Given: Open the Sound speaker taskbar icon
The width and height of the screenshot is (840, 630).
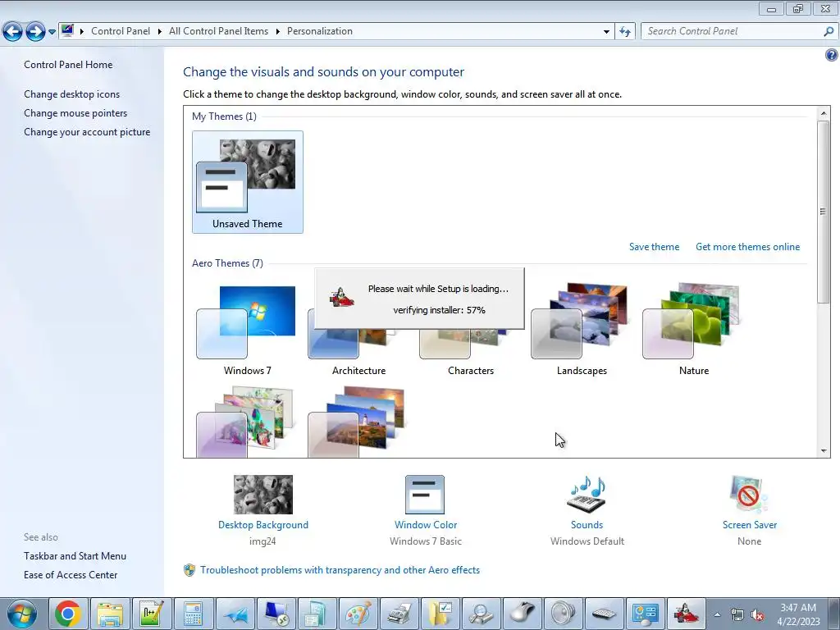Looking at the screenshot, I should click(563, 614).
